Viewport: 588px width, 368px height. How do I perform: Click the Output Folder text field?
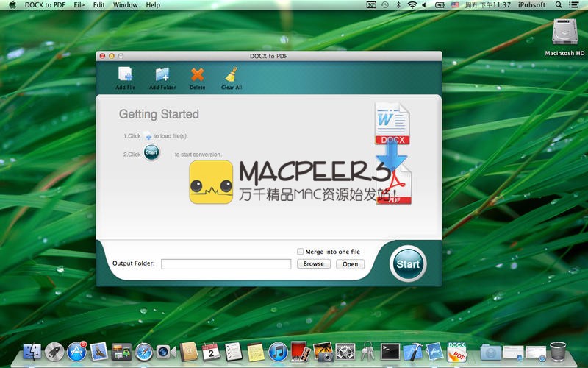tap(226, 264)
